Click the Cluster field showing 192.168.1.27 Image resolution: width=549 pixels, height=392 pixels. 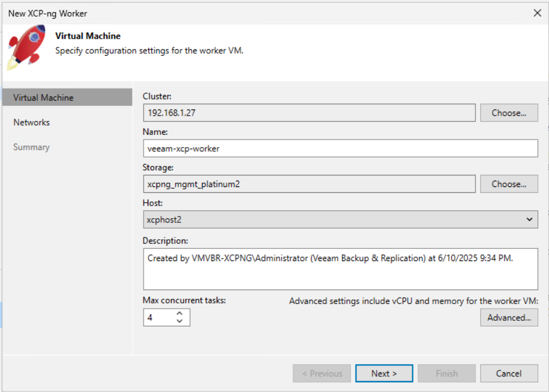(x=309, y=113)
